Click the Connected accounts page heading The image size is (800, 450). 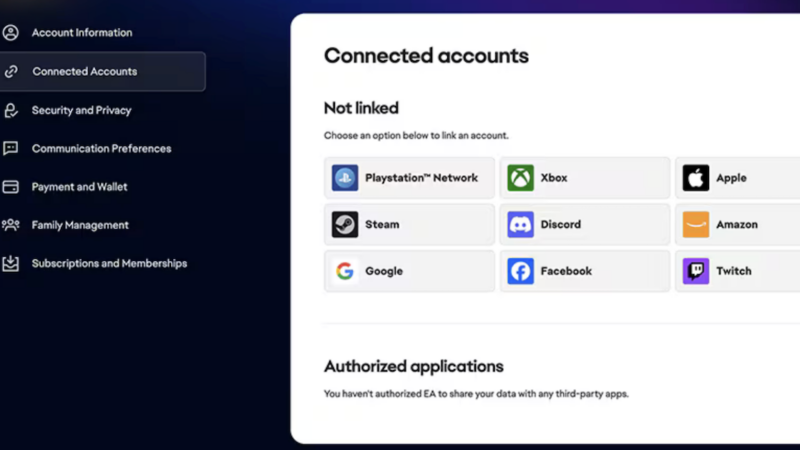426,56
